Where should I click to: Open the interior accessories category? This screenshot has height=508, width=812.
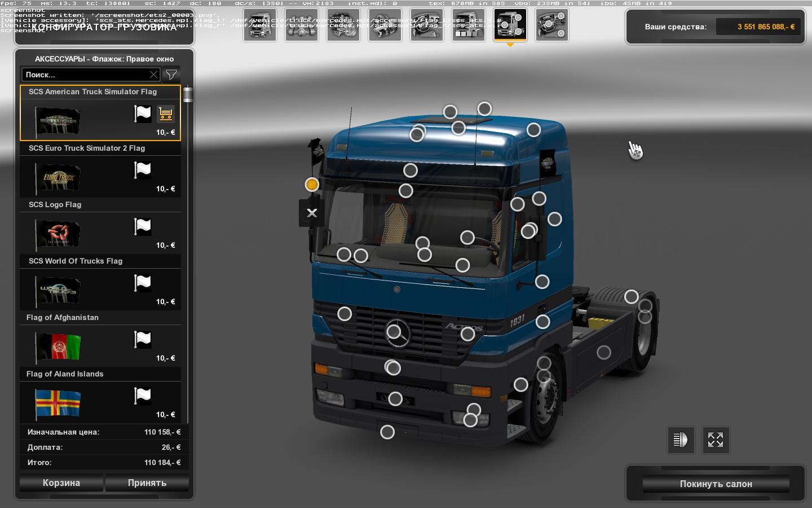click(x=552, y=25)
